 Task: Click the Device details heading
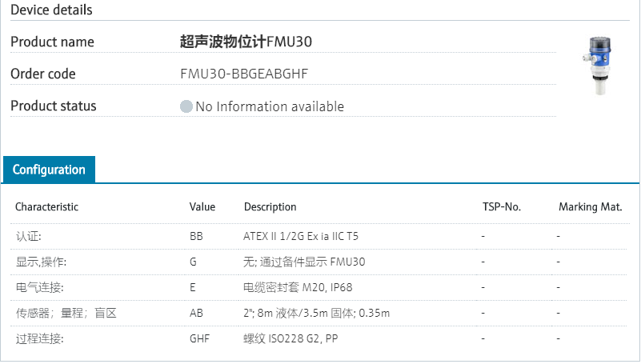(51, 10)
